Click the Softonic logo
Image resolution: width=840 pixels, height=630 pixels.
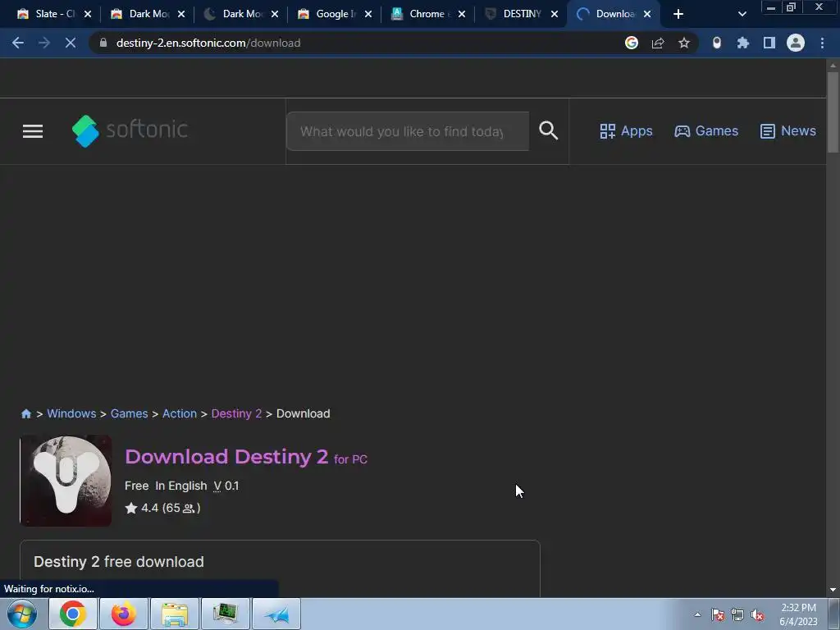pos(130,130)
